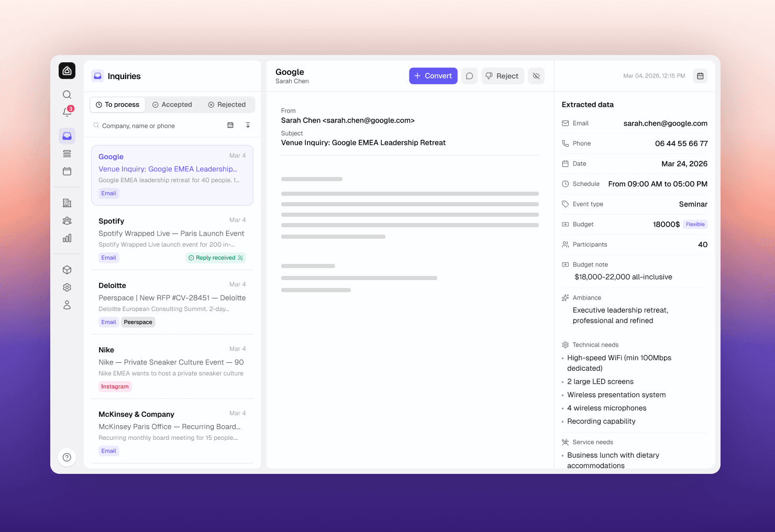The image size is (775, 532).
Task: Click schedule From 09:00 AM to 05:00 PM
Action: (658, 184)
